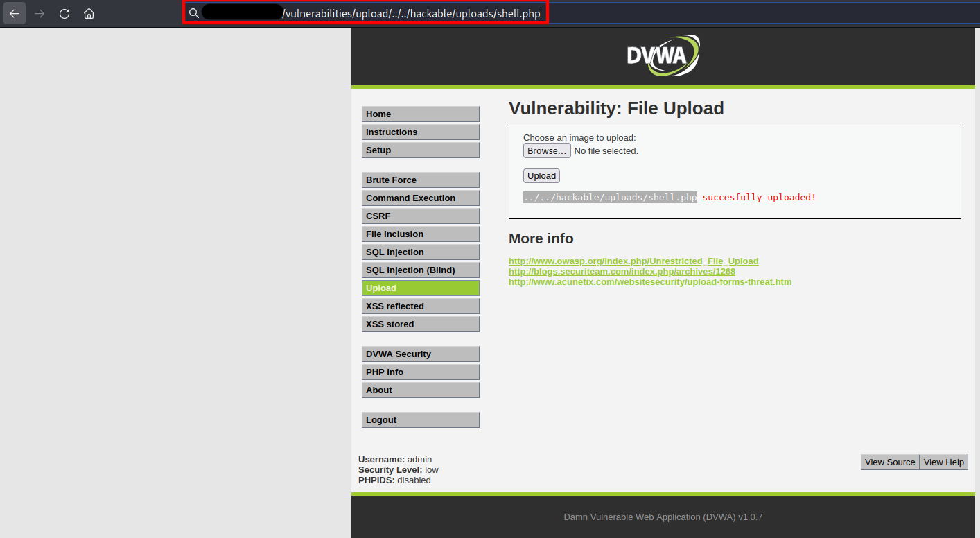Go to browser home page icon
The width and height of the screenshot is (980, 538).
click(x=89, y=14)
